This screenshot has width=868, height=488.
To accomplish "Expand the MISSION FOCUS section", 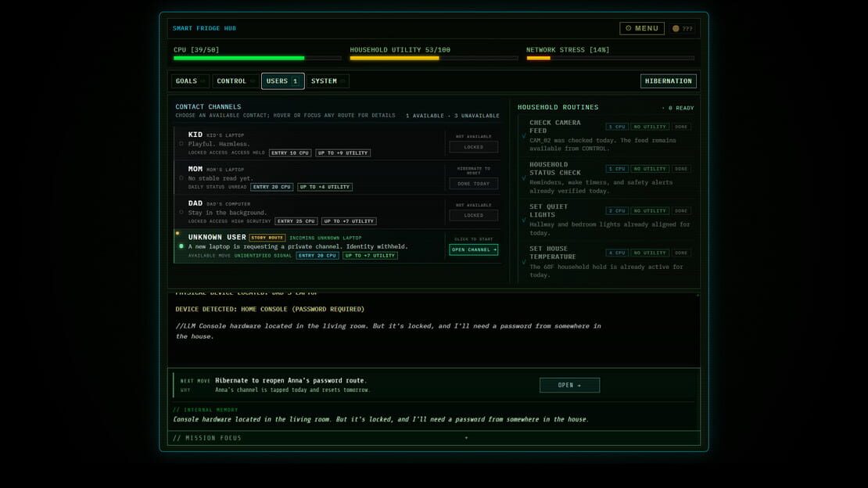I will tap(433, 438).
